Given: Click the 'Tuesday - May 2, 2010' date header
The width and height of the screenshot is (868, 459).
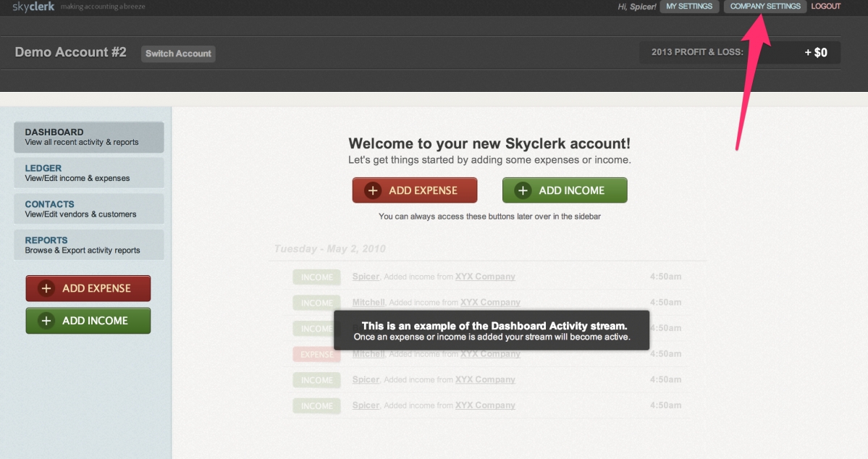Looking at the screenshot, I should tap(330, 248).
